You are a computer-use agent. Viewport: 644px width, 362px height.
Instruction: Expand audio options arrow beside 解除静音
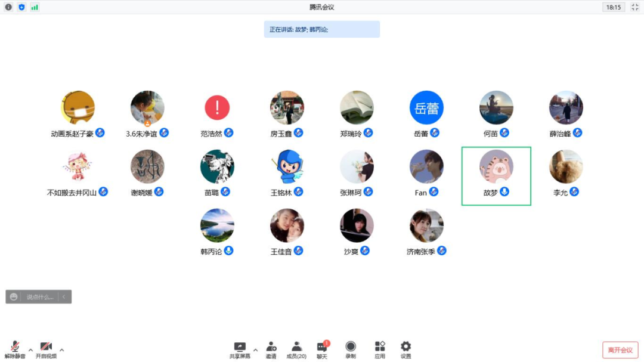pyautogui.click(x=30, y=350)
